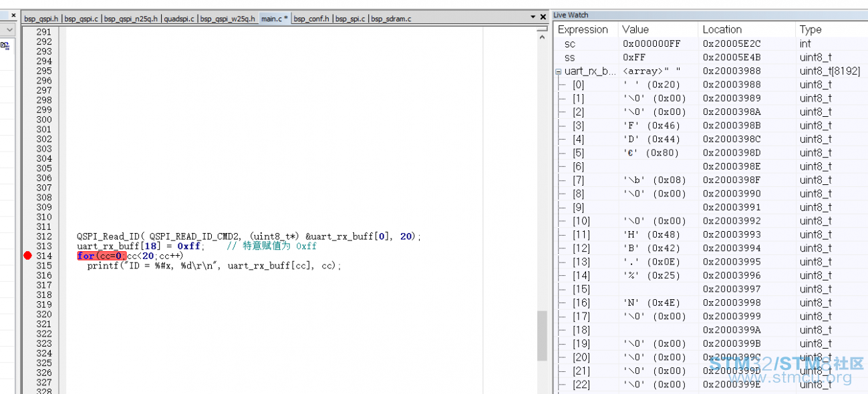Select the sc variable row in Live Watch
Screen dimensions: 868x394
(x=710, y=43)
